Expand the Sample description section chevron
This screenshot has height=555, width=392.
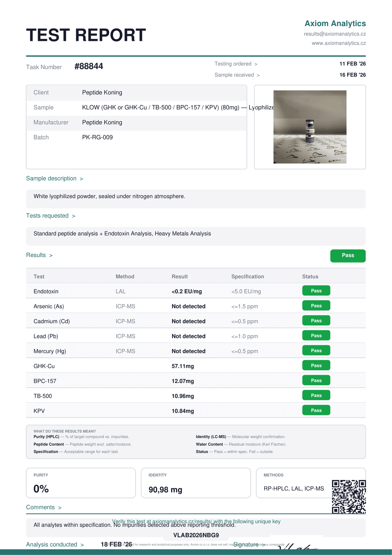(81, 179)
